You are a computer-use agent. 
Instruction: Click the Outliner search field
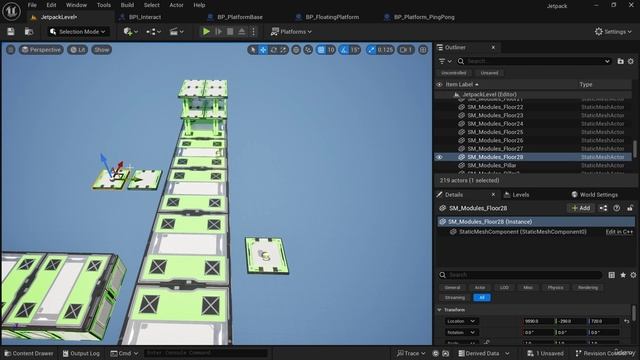coord(535,61)
